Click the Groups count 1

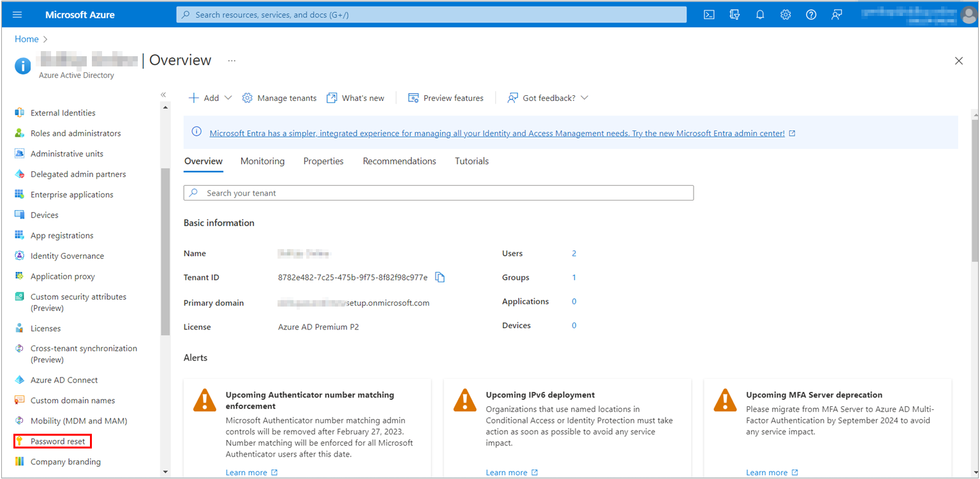pyautogui.click(x=574, y=277)
